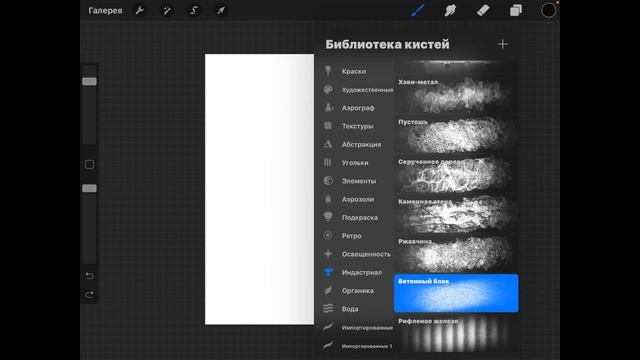Choose the Рифленое железо brush
Screen dimensions: 640x360
(456, 333)
